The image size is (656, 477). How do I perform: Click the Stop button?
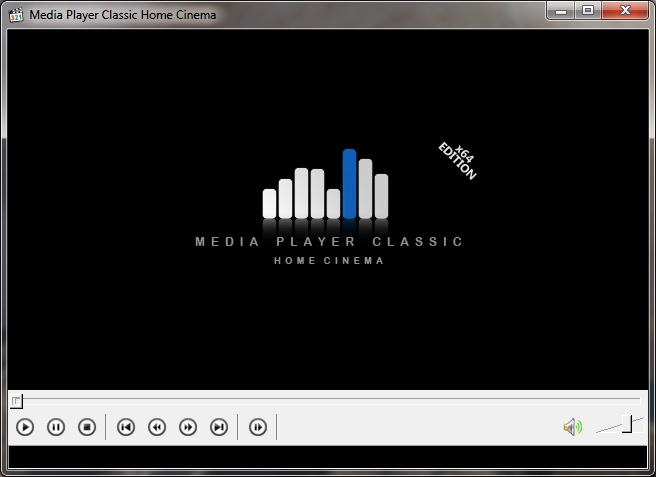(87, 427)
